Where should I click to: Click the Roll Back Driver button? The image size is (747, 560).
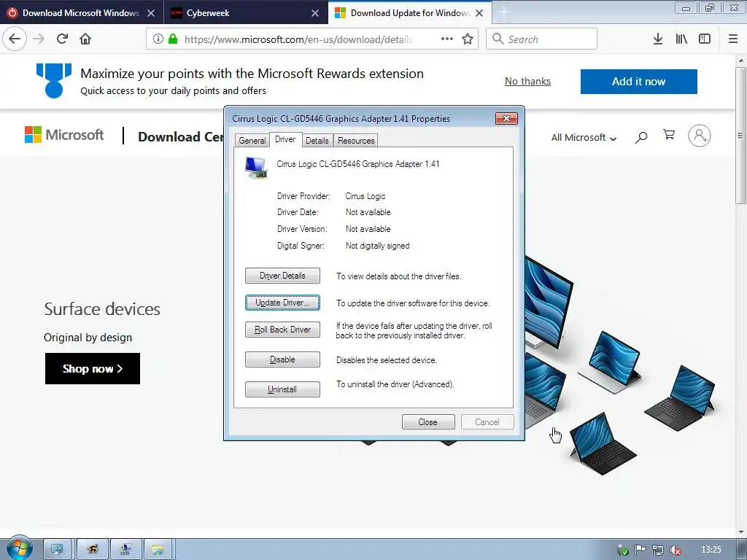(x=282, y=330)
